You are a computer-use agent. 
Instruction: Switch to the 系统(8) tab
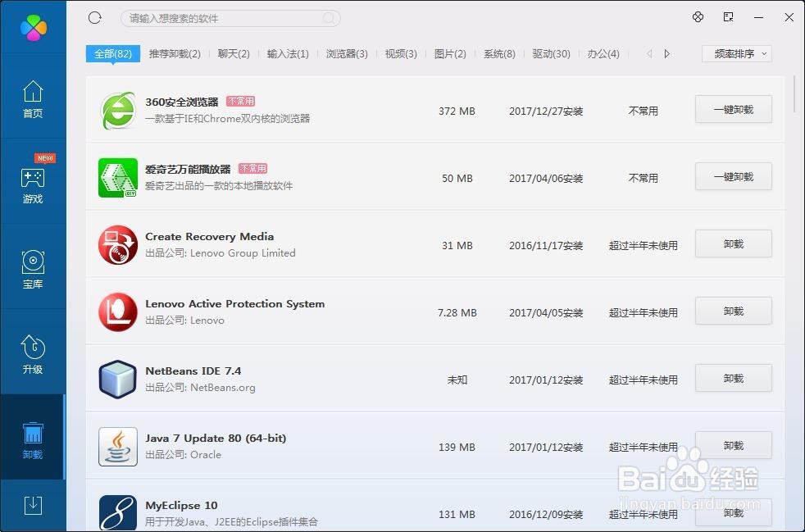(498, 53)
